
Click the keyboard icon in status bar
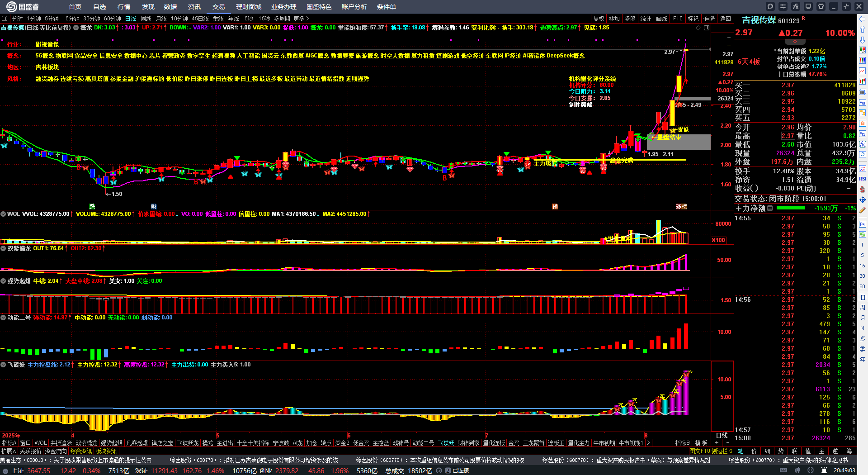(x=783, y=470)
